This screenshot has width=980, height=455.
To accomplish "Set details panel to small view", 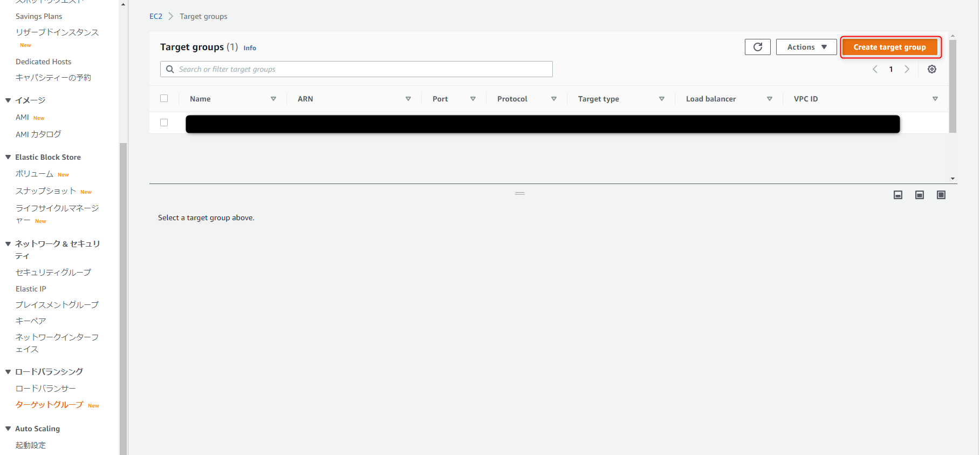I will (898, 195).
